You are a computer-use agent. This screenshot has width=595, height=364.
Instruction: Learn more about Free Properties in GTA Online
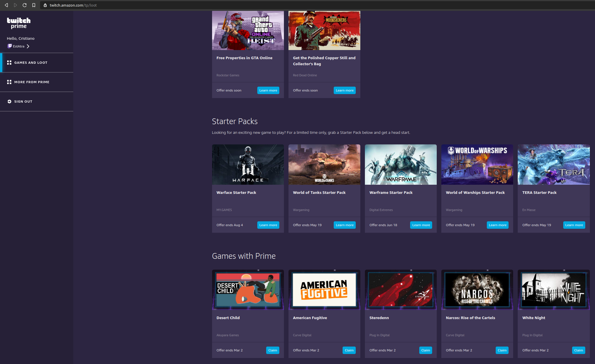pyautogui.click(x=268, y=90)
